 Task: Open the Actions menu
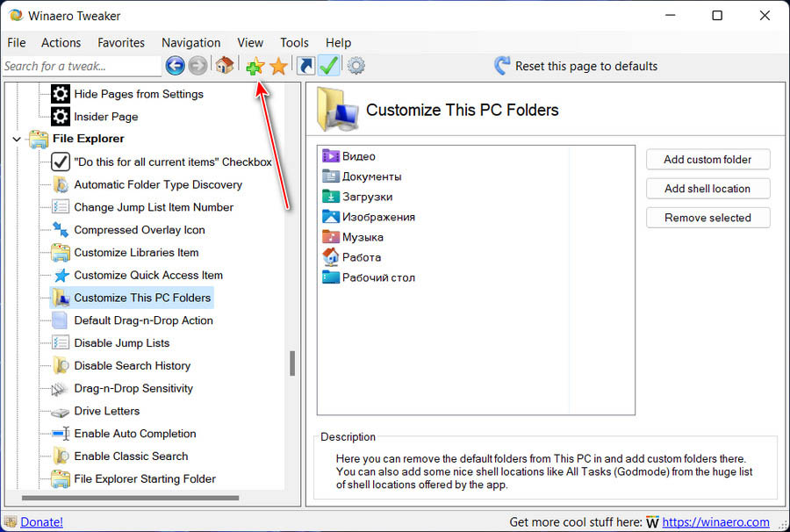(61, 43)
